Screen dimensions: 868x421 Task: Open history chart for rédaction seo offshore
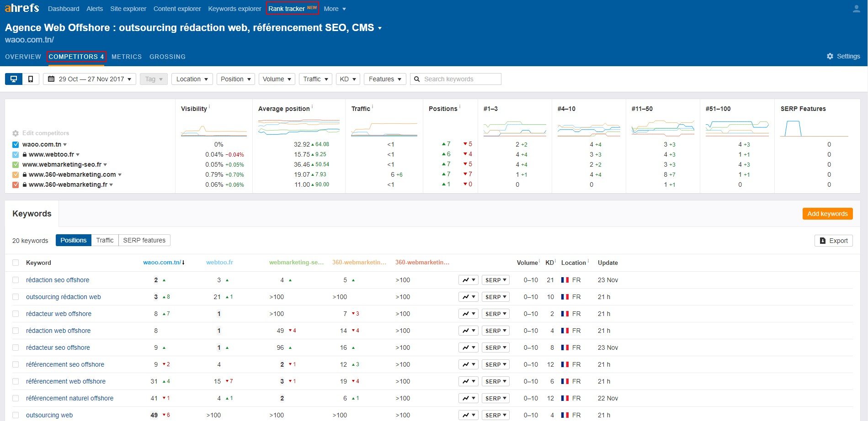pos(469,280)
